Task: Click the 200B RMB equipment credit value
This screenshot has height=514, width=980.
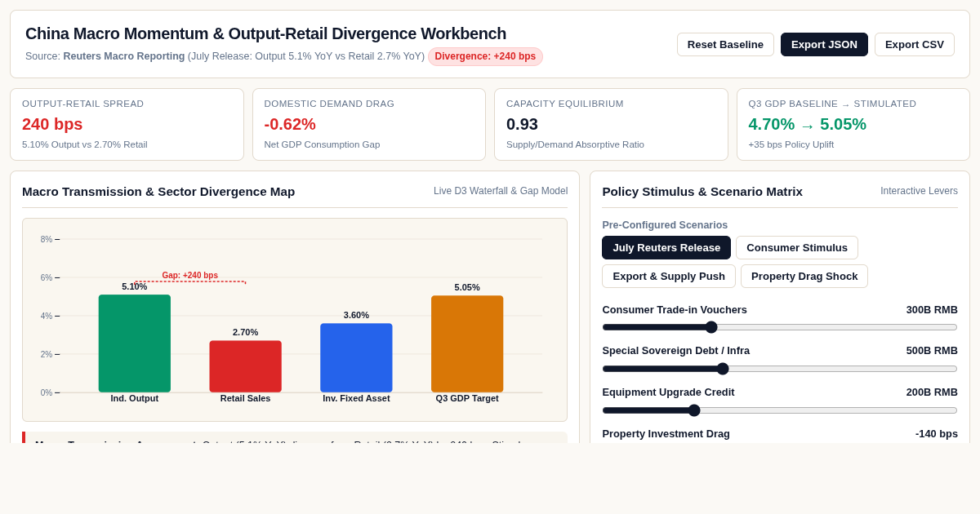Action: (932, 392)
